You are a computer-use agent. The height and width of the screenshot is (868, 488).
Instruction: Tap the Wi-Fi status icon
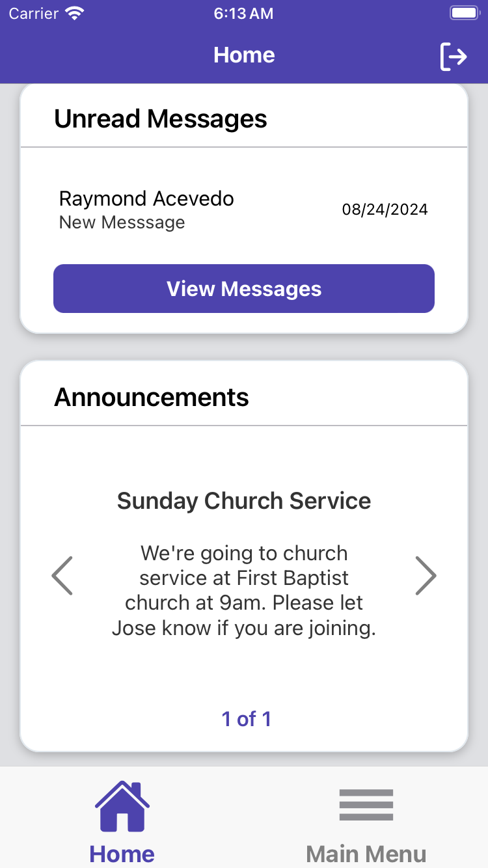pyautogui.click(x=76, y=14)
